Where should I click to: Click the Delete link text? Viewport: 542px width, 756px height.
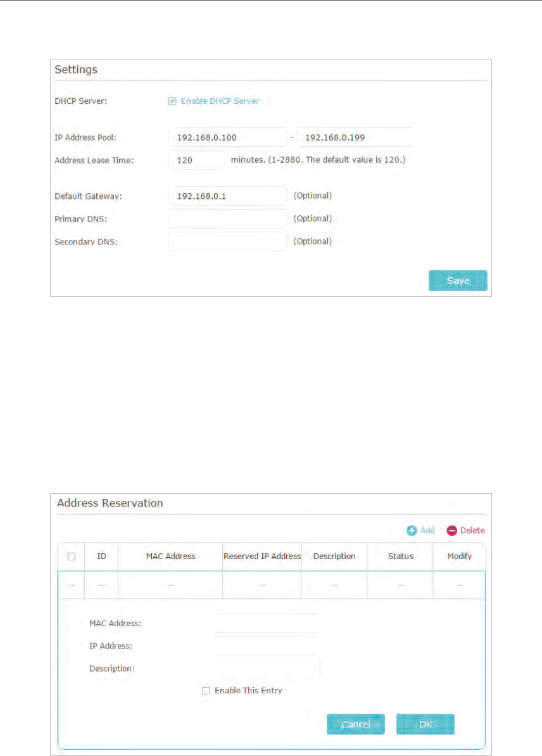[472, 531]
